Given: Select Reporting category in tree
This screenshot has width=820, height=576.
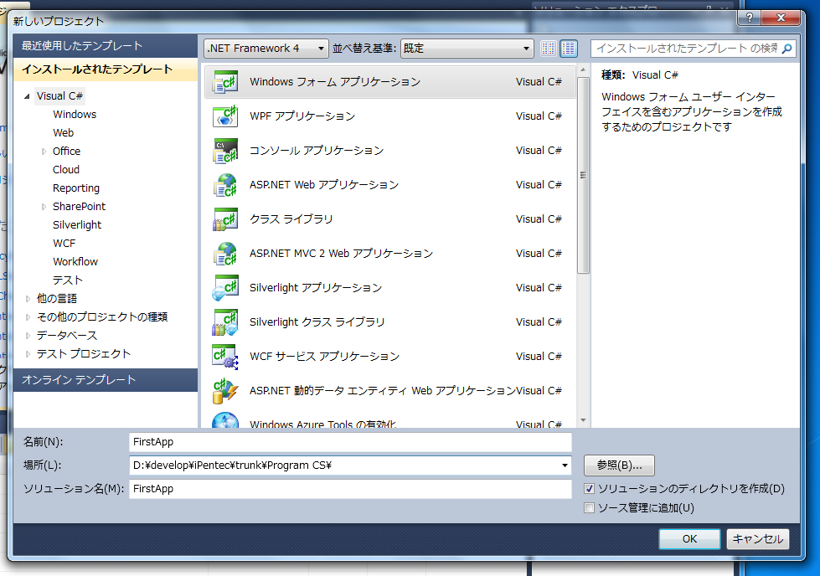Looking at the screenshot, I should [76, 188].
